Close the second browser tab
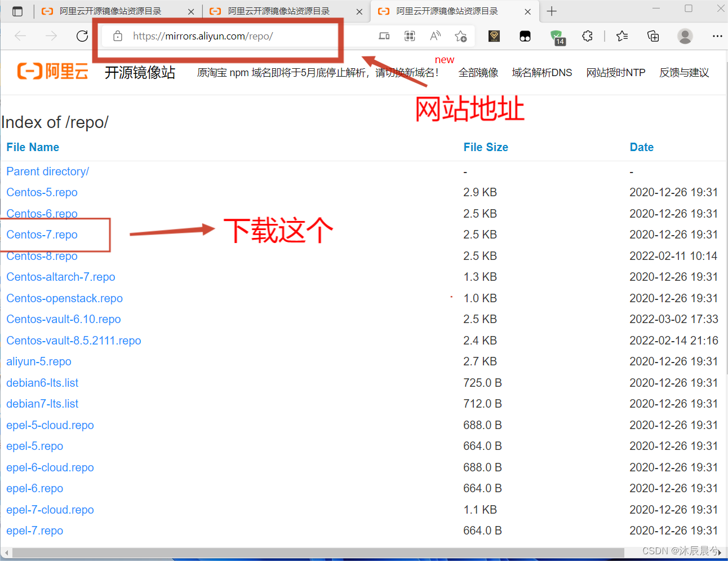This screenshot has height=561, width=728. click(x=359, y=11)
